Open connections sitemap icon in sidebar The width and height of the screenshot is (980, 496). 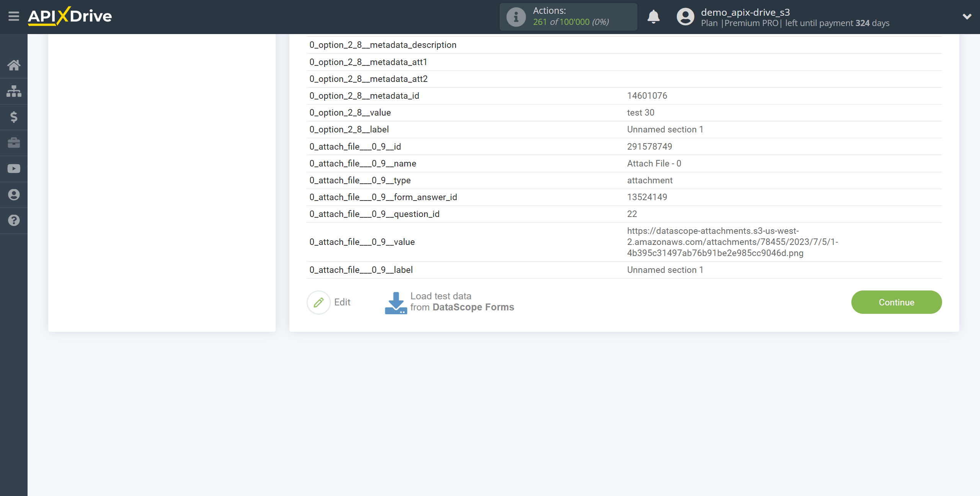tap(14, 91)
